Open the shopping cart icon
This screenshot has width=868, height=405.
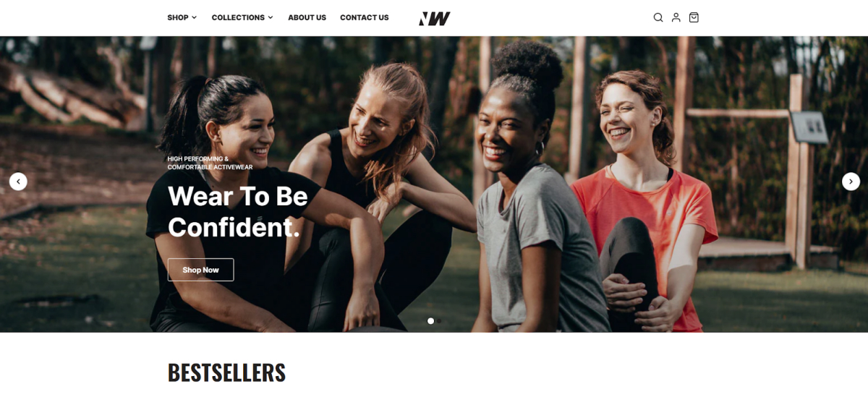pos(694,17)
